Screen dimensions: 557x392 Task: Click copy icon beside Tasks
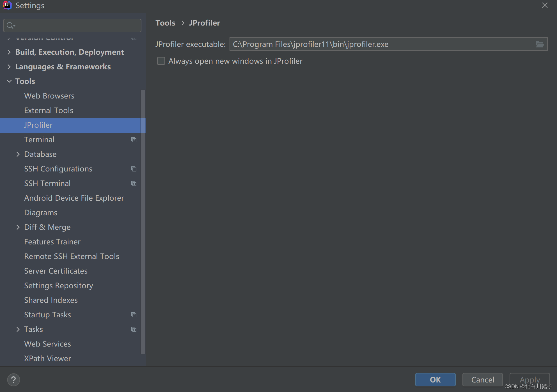pos(134,329)
